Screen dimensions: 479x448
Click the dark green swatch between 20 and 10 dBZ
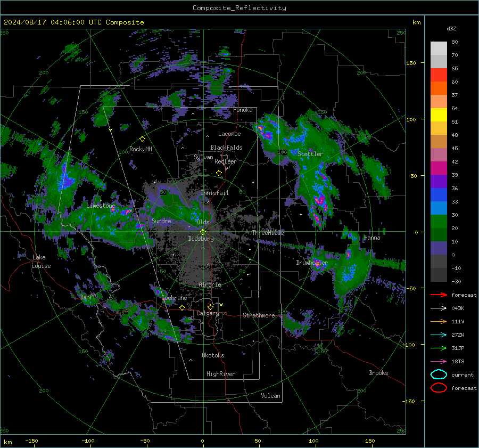click(x=439, y=235)
